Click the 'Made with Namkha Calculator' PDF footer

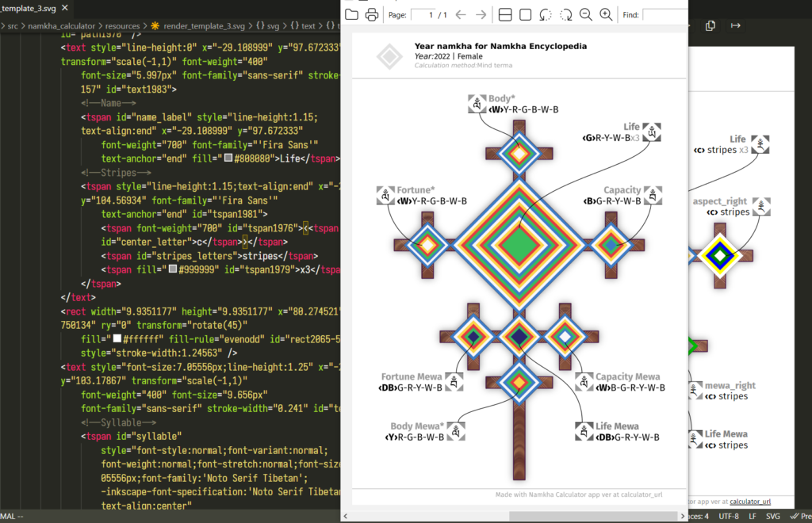(x=579, y=494)
